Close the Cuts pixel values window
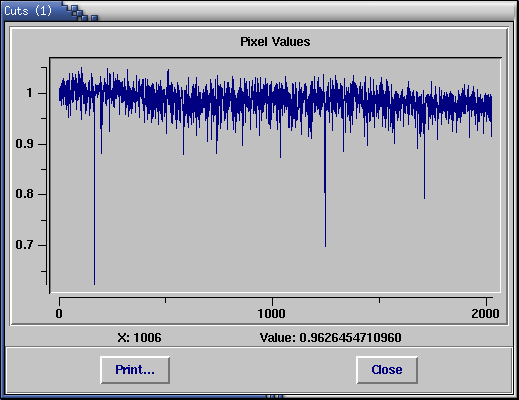519x400 pixels. point(387,370)
